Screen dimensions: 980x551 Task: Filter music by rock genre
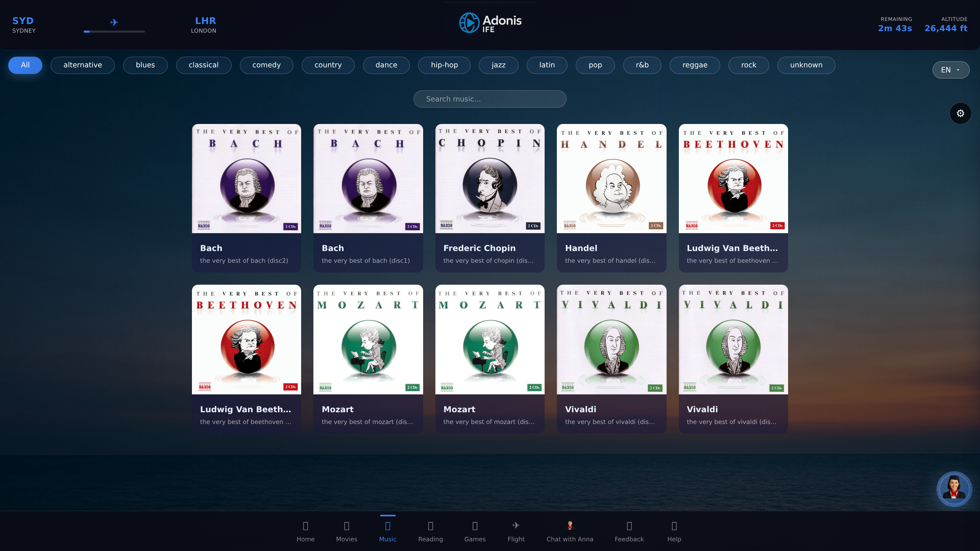pyautogui.click(x=748, y=65)
